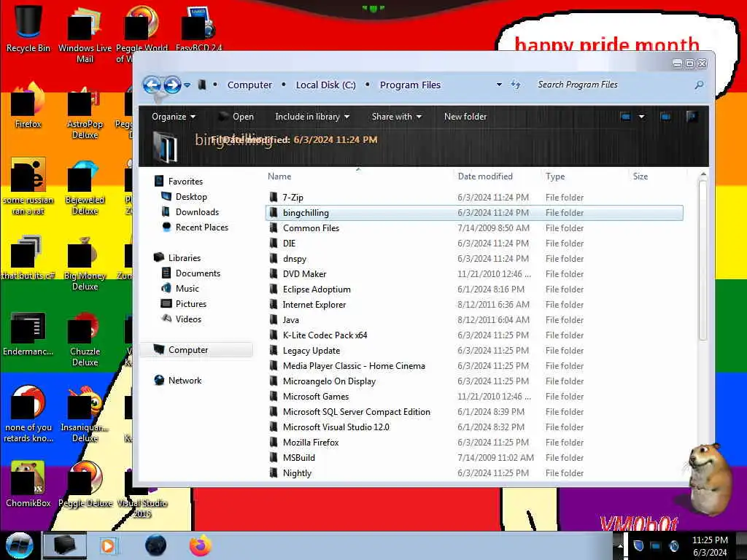
Task: Change the view with the views icon
Action: [x=625, y=117]
